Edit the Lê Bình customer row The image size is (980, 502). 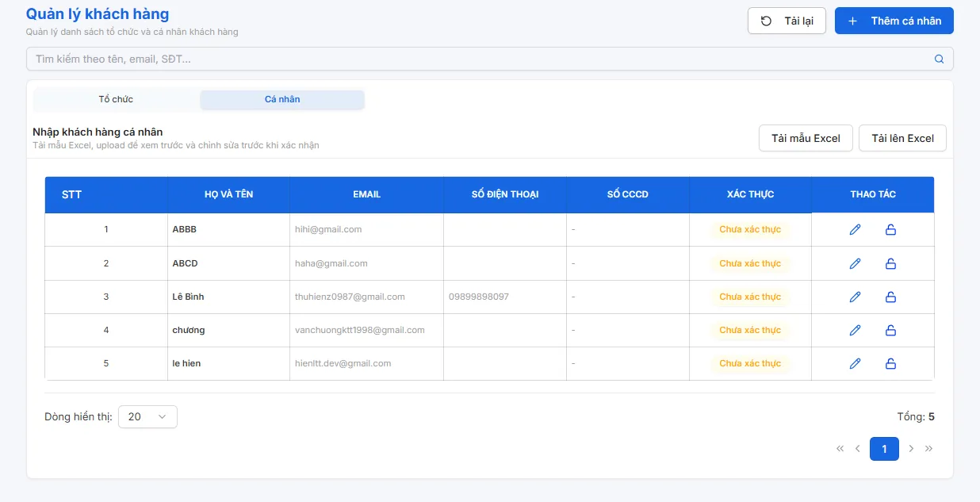pos(855,297)
